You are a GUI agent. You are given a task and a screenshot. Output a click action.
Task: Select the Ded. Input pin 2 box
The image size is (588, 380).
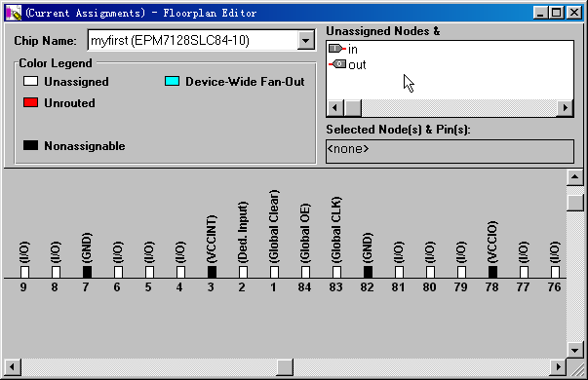(x=243, y=272)
